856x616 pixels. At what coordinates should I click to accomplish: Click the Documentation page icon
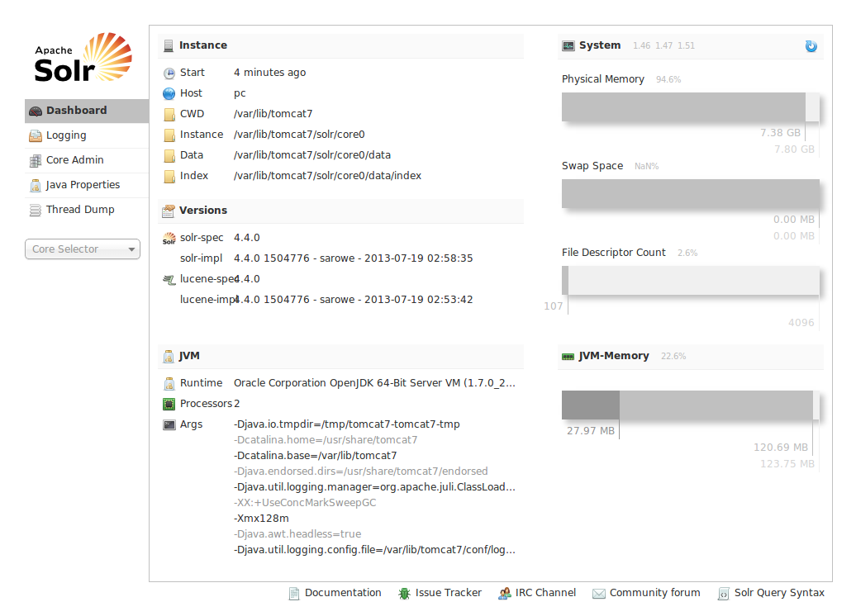293,594
